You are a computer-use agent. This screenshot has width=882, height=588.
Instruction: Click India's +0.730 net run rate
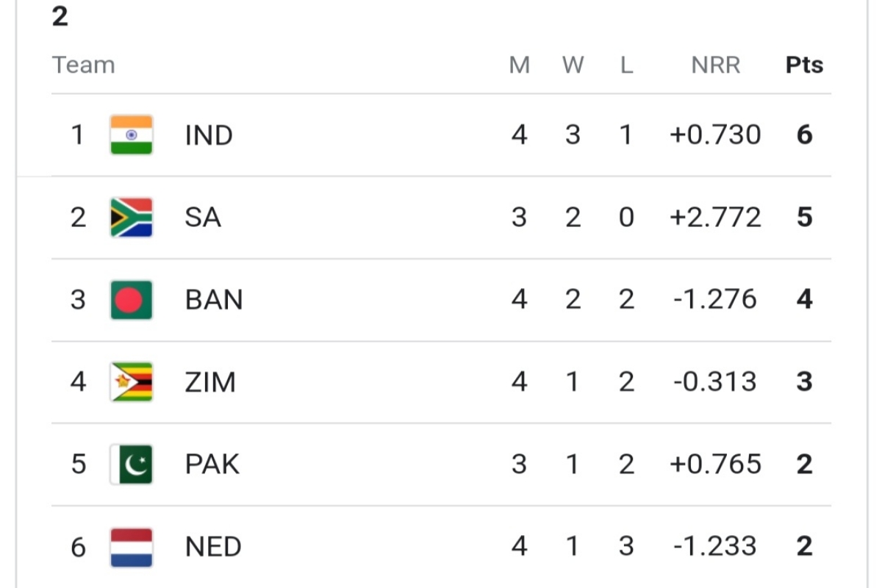[715, 135]
